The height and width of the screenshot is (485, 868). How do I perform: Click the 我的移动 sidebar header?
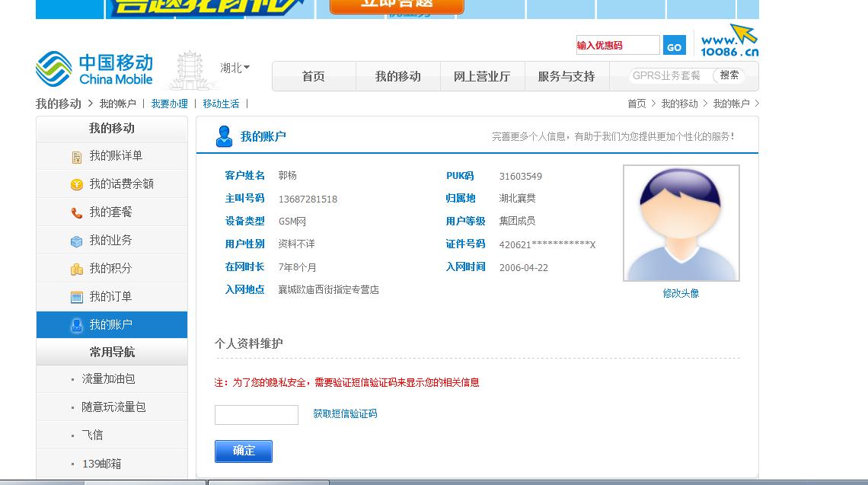pyautogui.click(x=112, y=129)
